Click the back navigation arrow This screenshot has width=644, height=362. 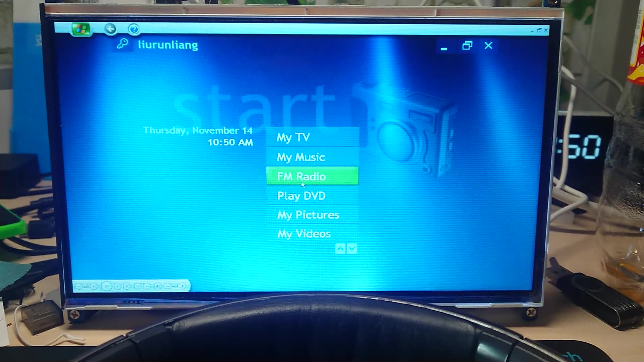(x=110, y=29)
